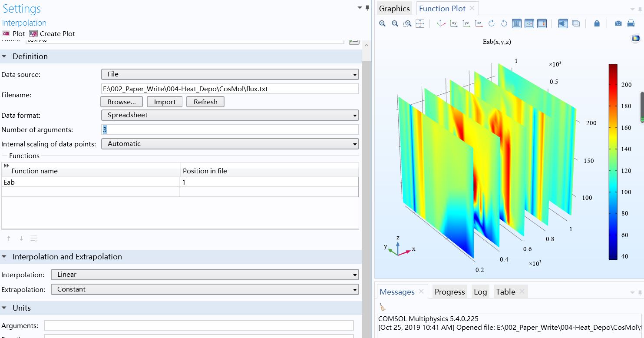
Task: Click the Refresh button
Action: tap(205, 102)
